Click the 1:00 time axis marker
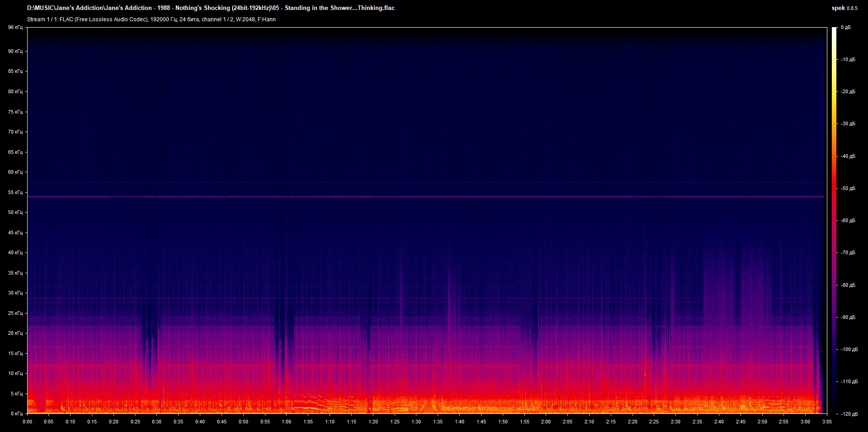The image size is (868, 432). coord(286,422)
